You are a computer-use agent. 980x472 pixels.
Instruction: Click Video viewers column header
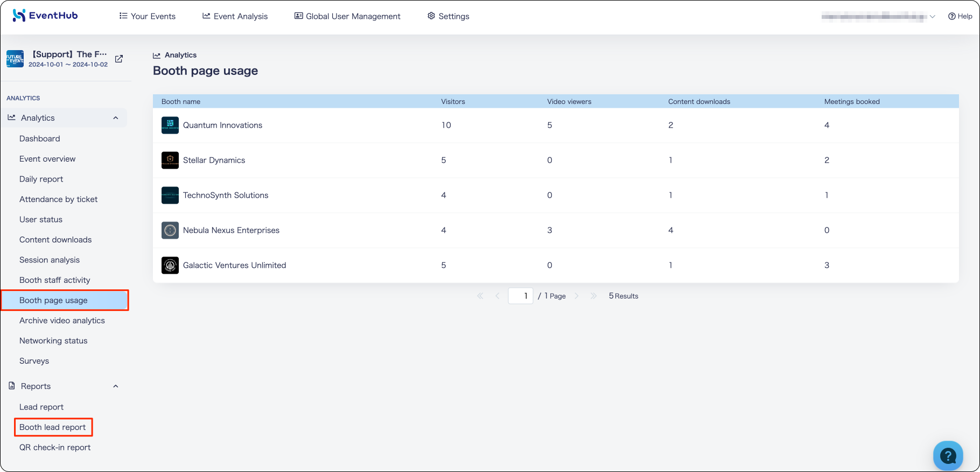point(569,101)
